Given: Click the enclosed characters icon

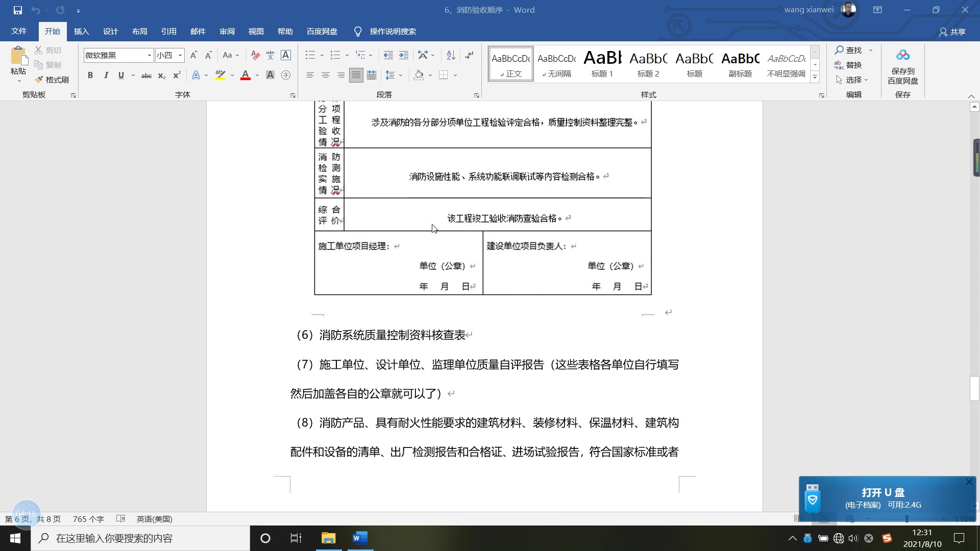Looking at the screenshot, I should (286, 76).
